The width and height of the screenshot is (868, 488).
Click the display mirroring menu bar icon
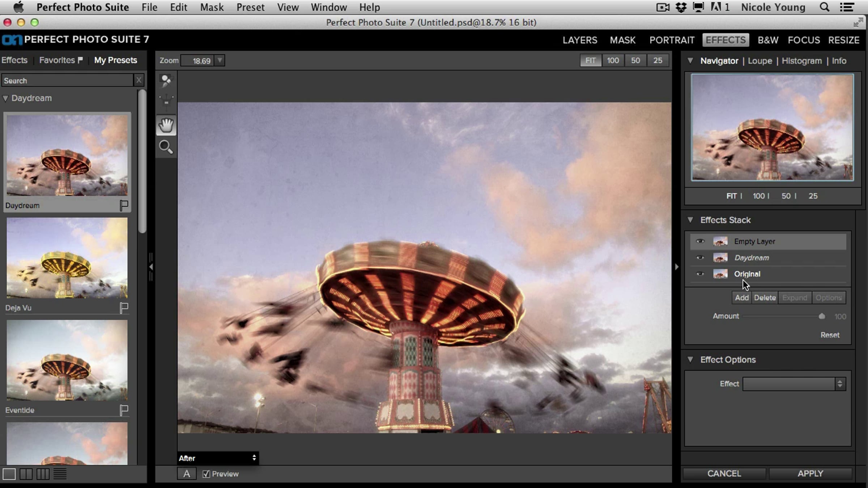(x=698, y=7)
